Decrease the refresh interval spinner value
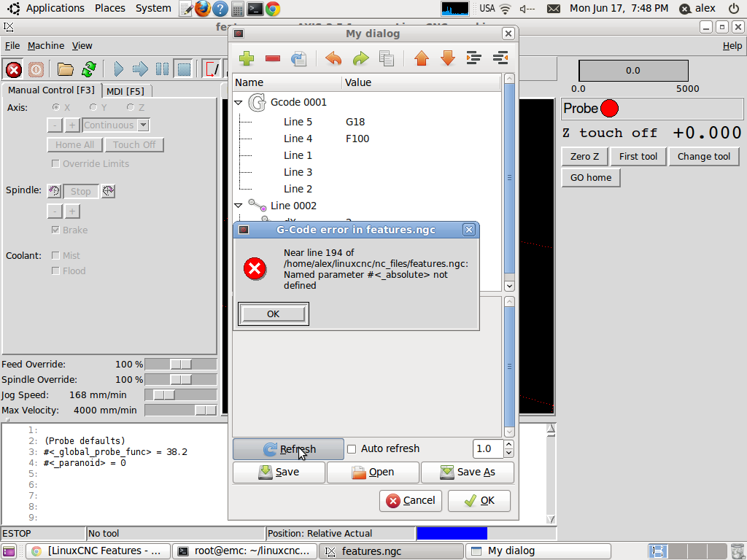This screenshot has height=560, width=747. coord(508,453)
